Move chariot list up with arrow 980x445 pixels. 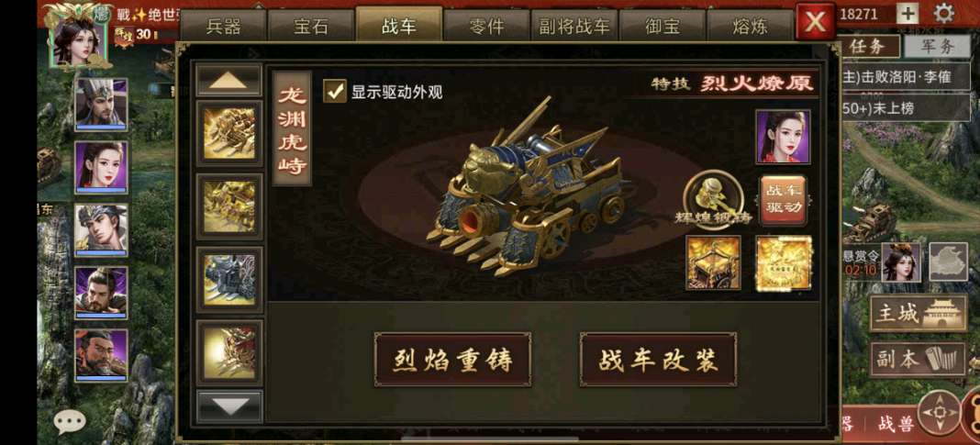click(228, 80)
